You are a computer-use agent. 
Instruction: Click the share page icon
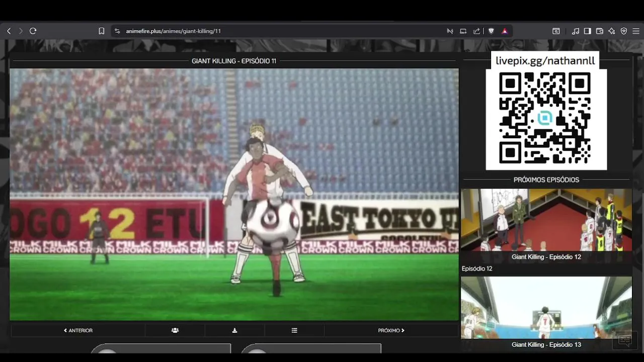click(476, 31)
